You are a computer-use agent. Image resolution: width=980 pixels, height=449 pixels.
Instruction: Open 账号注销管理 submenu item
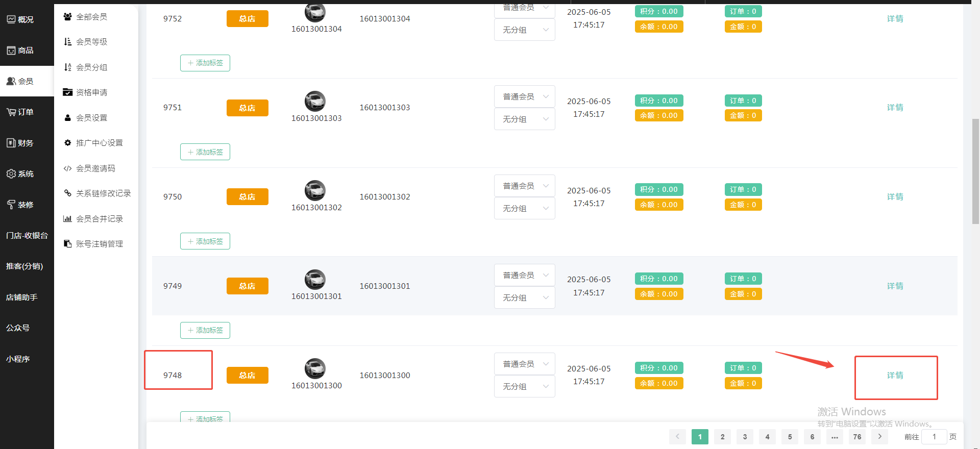tap(99, 244)
